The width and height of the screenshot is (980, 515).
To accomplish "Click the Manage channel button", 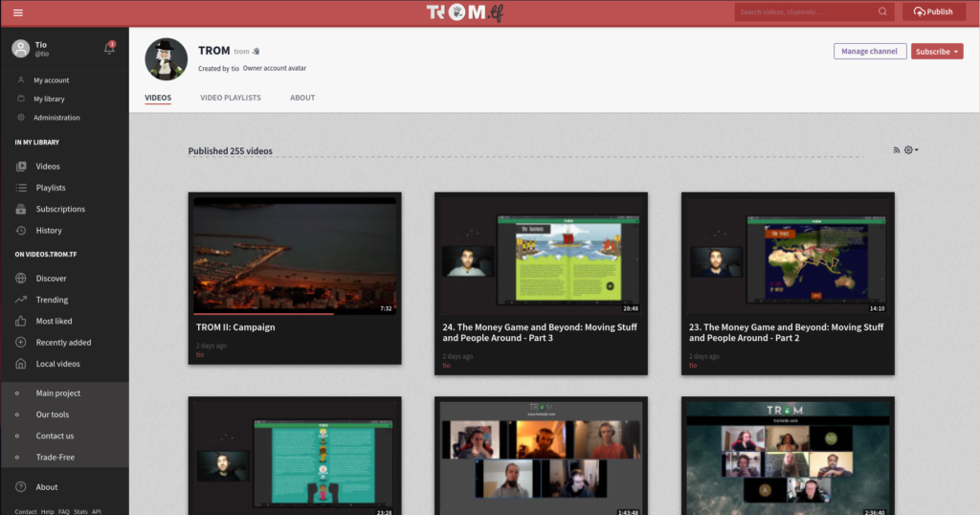I will pyautogui.click(x=869, y=52).
